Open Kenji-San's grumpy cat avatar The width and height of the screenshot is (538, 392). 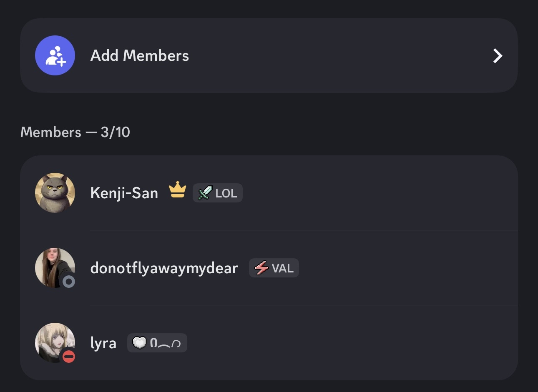click(55, 193)
